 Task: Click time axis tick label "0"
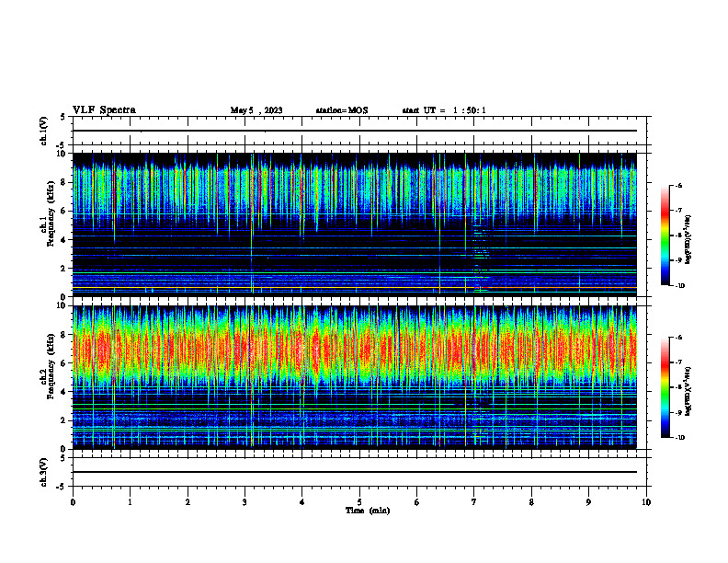(73, 502)
